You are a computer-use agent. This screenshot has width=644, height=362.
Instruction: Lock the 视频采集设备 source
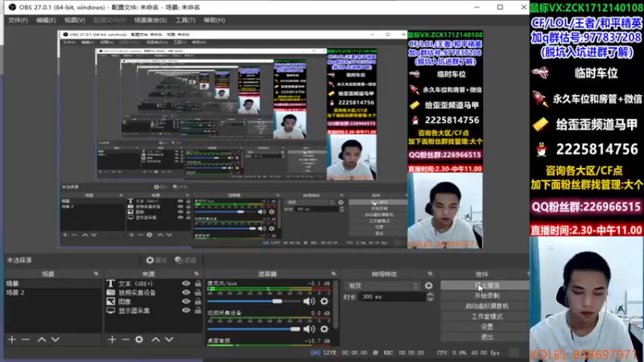pos(198,293)
